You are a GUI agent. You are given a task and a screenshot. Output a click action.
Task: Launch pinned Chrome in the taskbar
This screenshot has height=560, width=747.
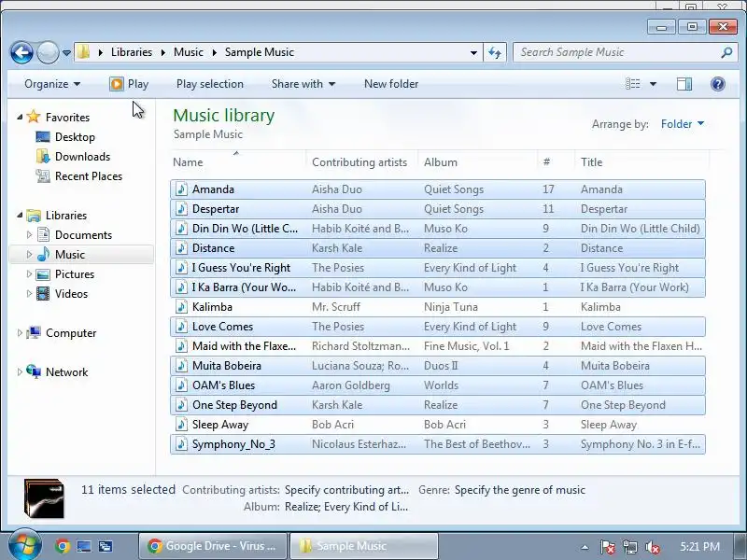(x=63, y=546)
